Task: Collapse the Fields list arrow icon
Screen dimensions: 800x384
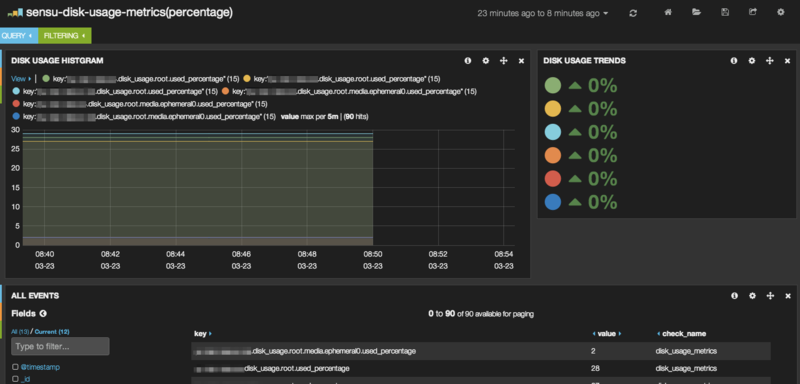Action: [43, 314]
